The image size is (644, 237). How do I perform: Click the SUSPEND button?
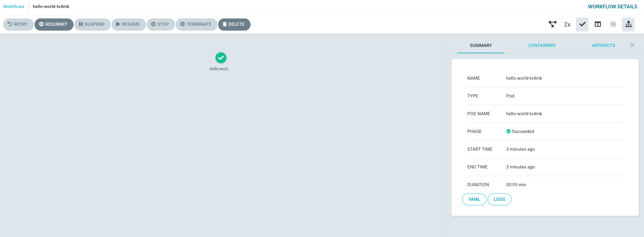click(92, 24)
